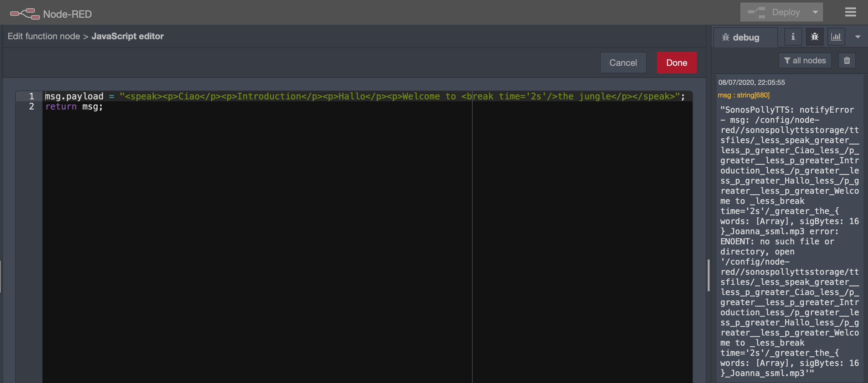Click the Done button
Viewport: 868px width, 383px height.
click(x=676, y=63)
